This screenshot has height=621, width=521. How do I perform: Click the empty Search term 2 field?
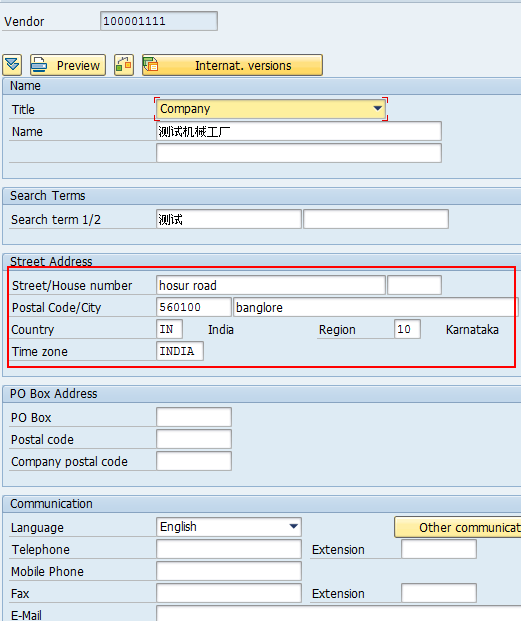(x=376, y=219)
